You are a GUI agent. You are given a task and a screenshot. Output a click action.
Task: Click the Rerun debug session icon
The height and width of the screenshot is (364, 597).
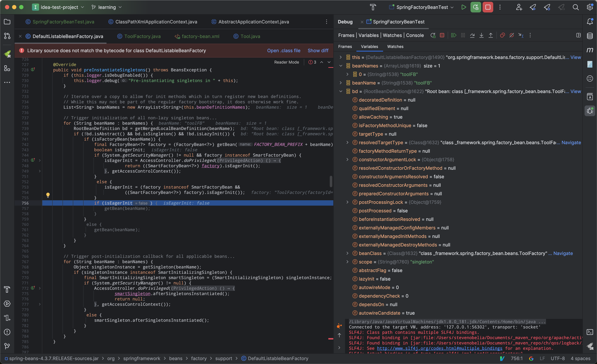click(433, 35)
